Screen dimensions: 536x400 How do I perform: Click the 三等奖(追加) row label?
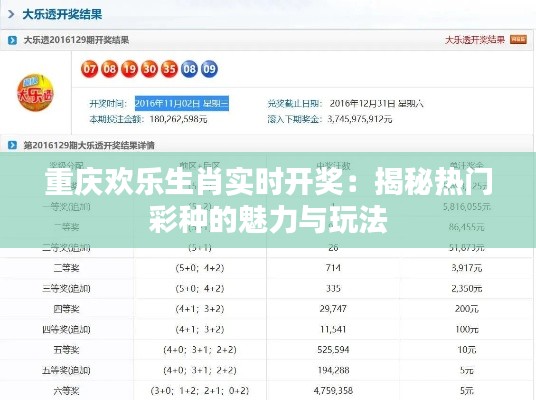pos(66,288)
